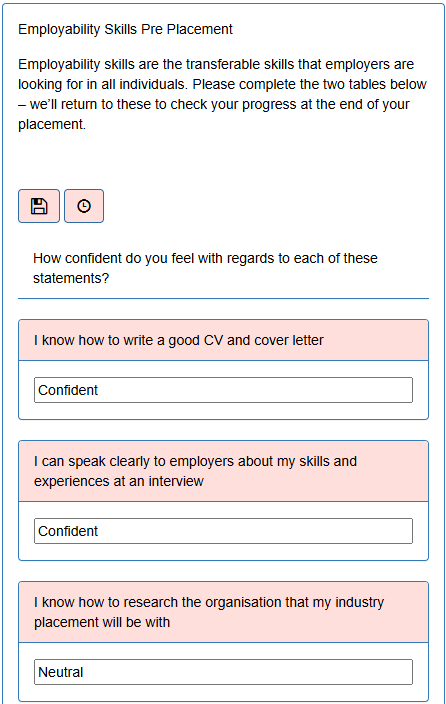Click the line starting '– we'll return to these'
The width and height of the screenshot is (446, 704).
pos(214,104)
